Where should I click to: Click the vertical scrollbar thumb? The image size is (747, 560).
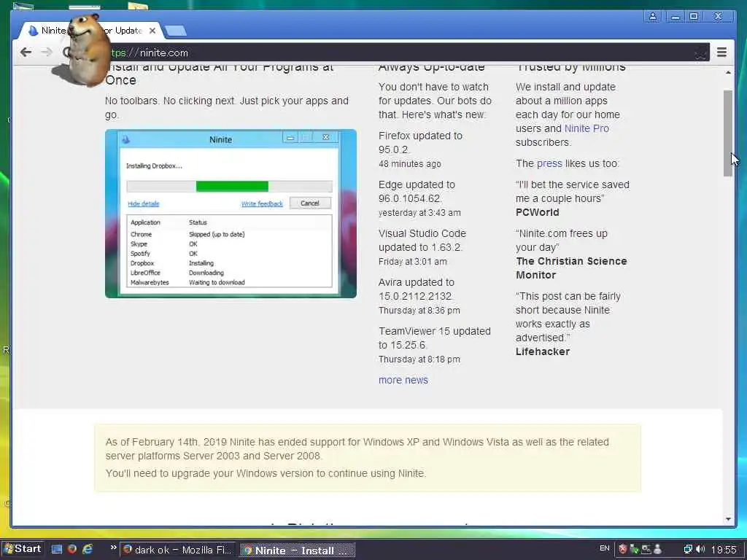[727, 133]
